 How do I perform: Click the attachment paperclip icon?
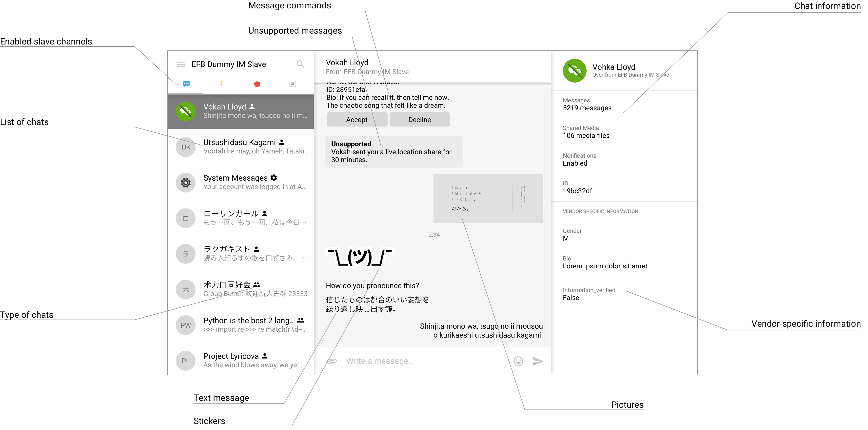click(x=332, y=361)
